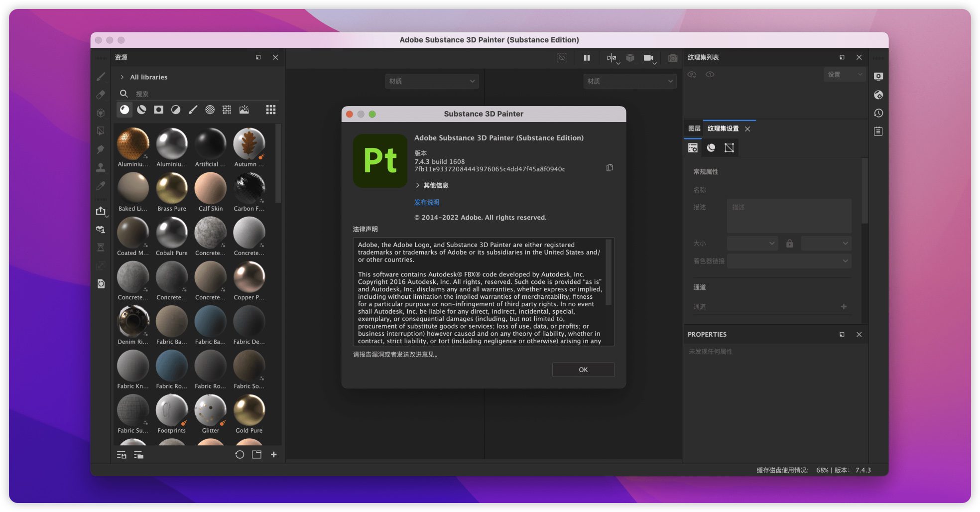Undock the PROPERTIES panel
The image size is (980, 512).
click(x=842, y=335)
